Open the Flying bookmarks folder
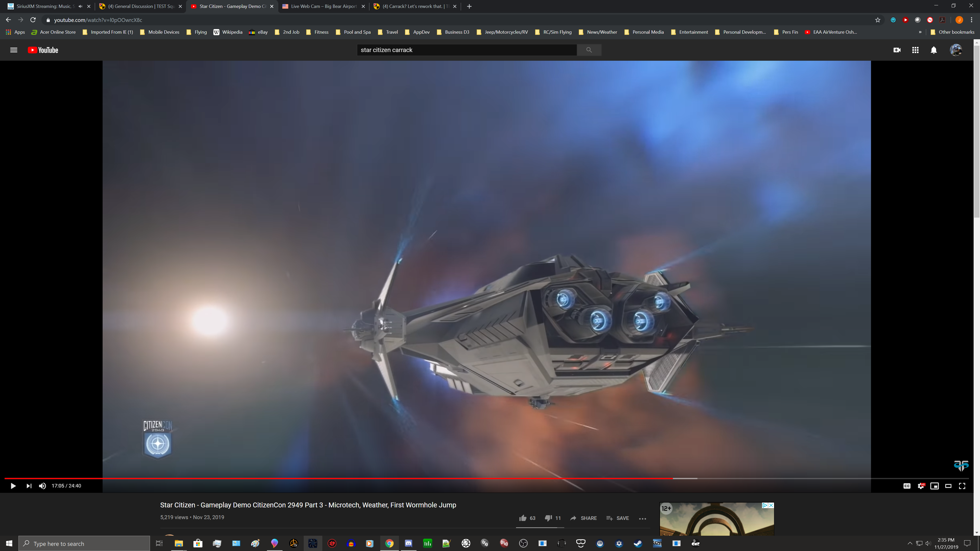980x551 pixels. coord(197,32)
